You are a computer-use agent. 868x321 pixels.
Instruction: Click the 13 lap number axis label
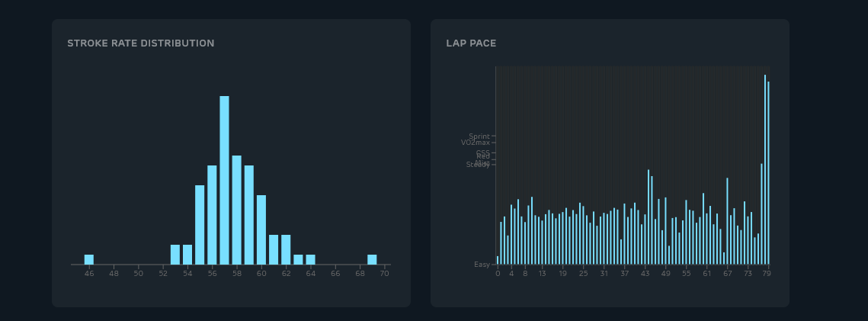pos(542,274)
